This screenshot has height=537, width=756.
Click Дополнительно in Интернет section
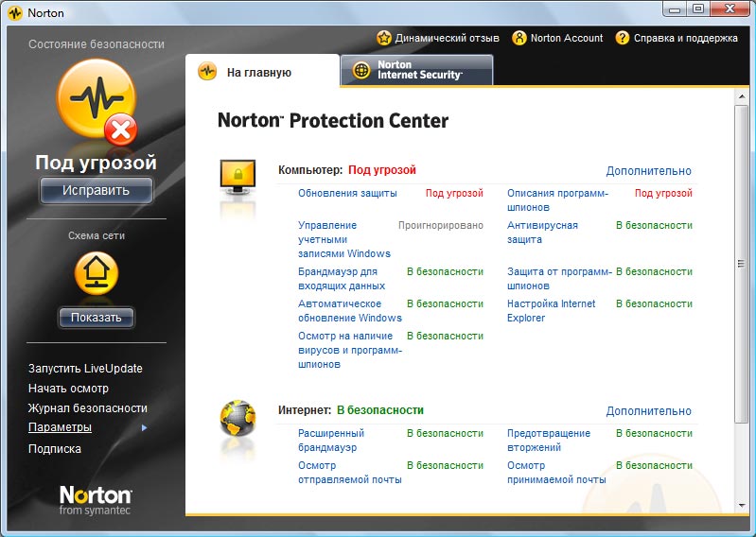pyautogui.click(x=648, y=411)
